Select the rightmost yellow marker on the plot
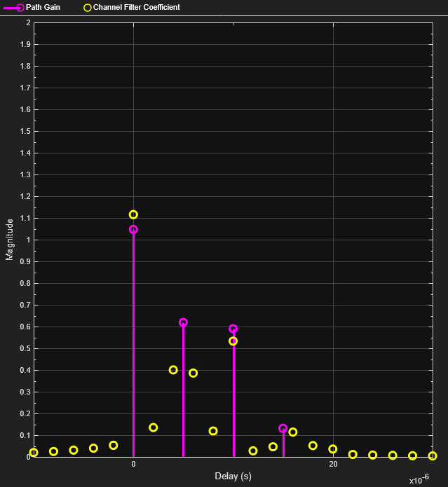448x487 pixels. tap(433, 455)
